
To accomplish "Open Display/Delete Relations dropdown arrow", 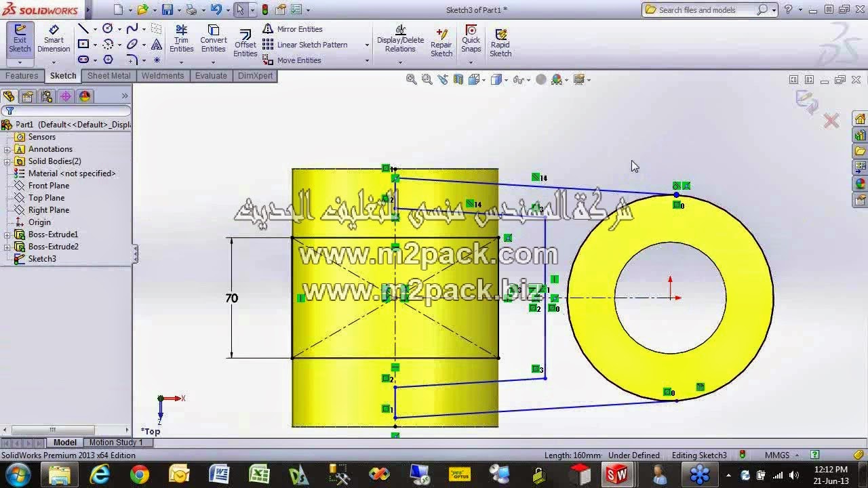I will [x=400, y=62].
